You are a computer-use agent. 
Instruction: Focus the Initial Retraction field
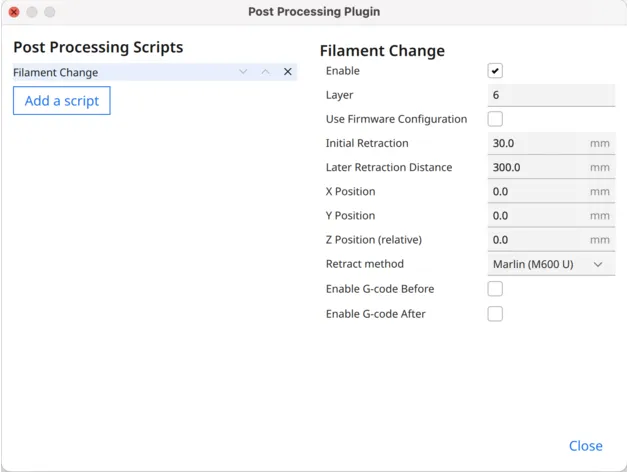(x=537, y=144)
